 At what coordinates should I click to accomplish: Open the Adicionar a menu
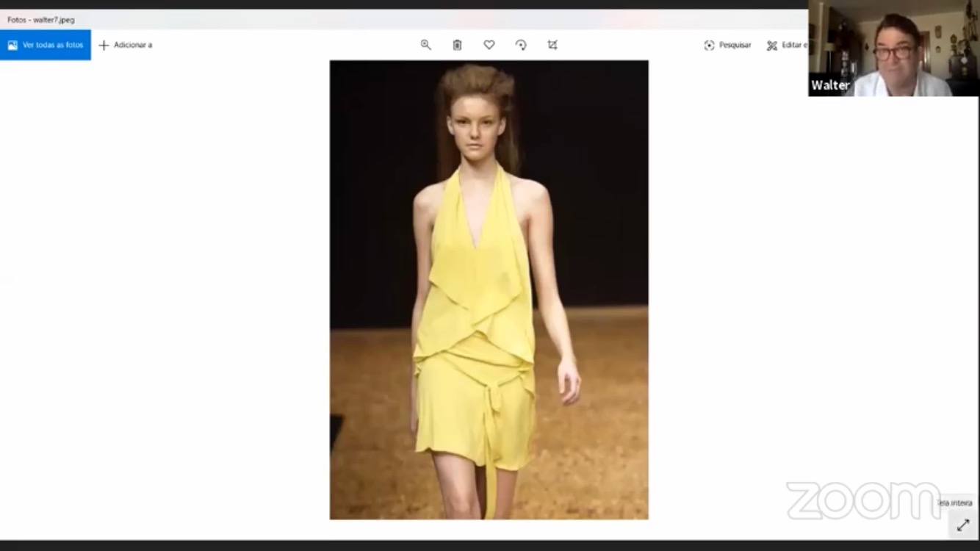(126, 46)
